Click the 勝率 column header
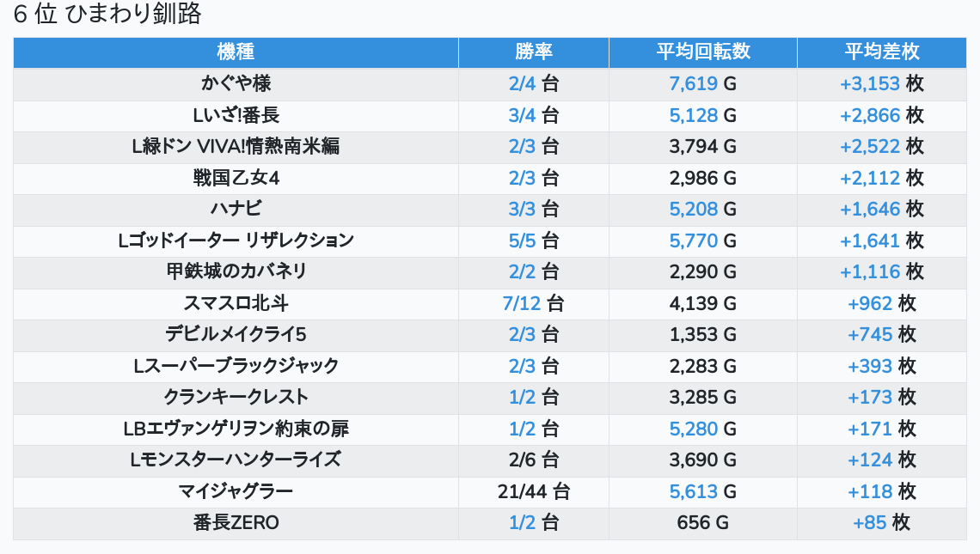Image resolution: width=980 pixels, height=554 pixels. click(534, 52)
